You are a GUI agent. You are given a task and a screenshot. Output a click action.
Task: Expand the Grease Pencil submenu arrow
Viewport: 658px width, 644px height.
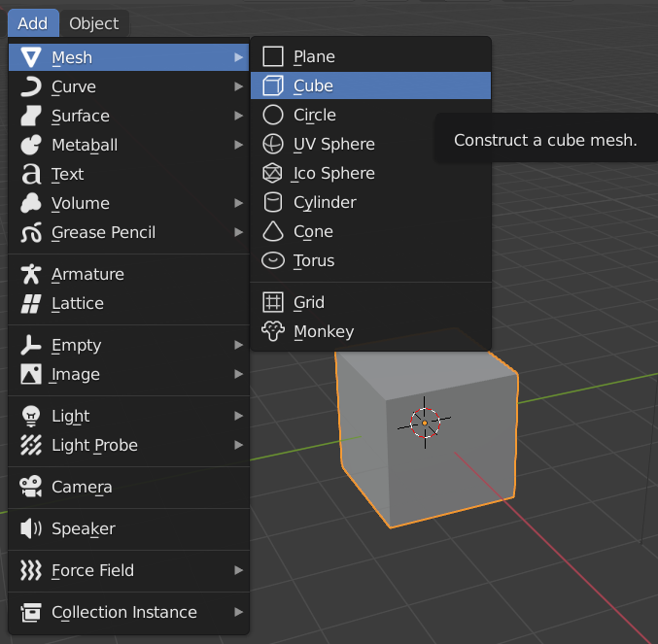tap(238, 232)
